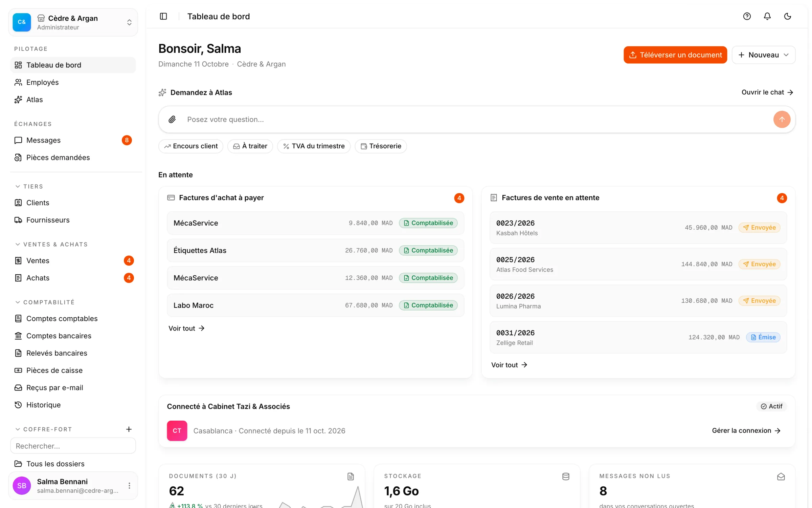Open the notifications bell
This screenshot has width=812, height=508.
click(x=767, y=16)
